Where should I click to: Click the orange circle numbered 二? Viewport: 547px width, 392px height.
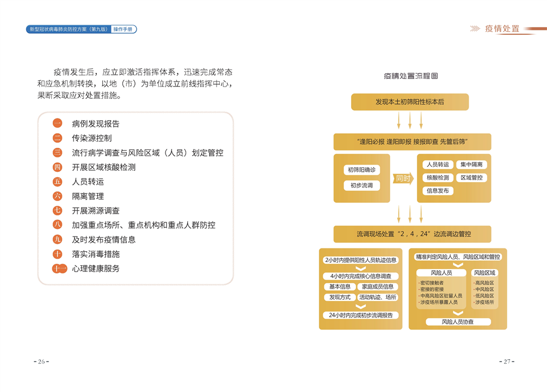pyautogui.click(x=57, y=138)
